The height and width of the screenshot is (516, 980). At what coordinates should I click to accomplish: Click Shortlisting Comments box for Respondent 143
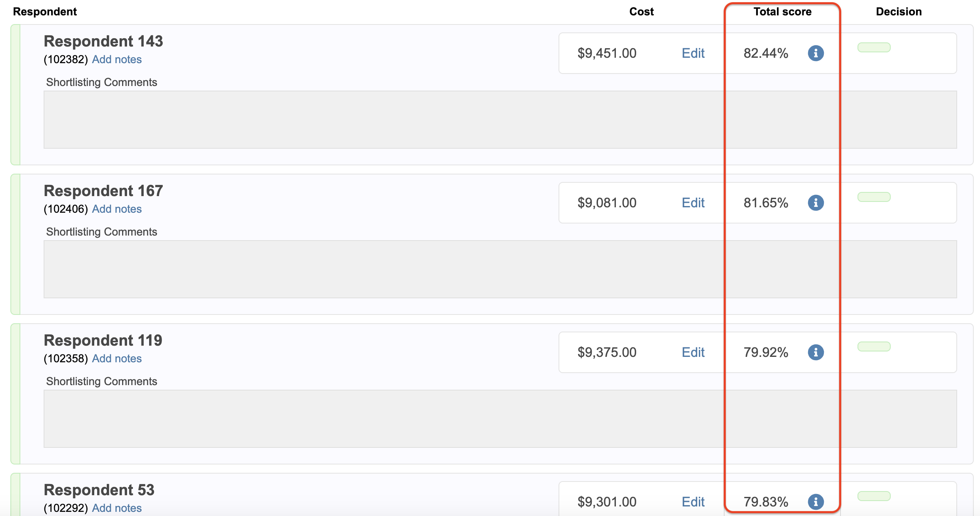coord(500,120)
